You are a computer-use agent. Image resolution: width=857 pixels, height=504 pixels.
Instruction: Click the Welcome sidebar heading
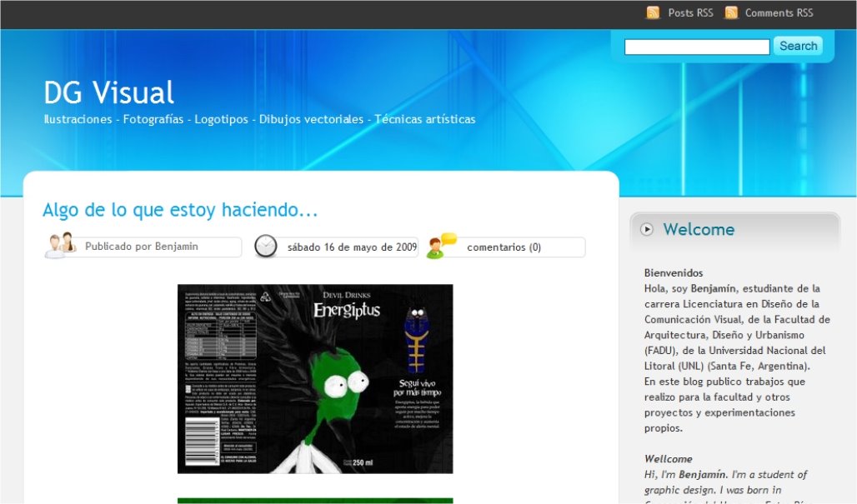pos(699,230)
